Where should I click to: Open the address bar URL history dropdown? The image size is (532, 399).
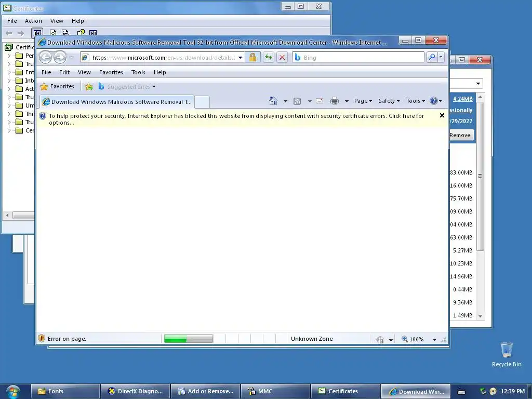pyautogui.click(x=240, y=58)
